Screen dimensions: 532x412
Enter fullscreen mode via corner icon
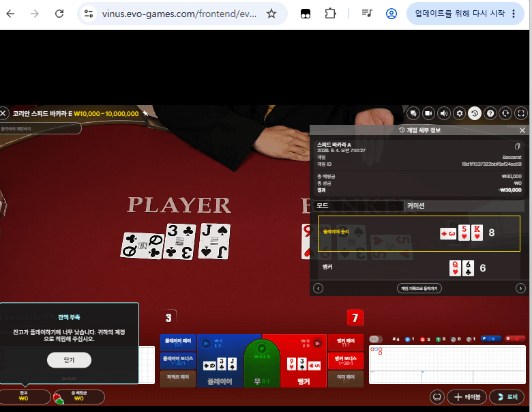click(x=521, y=113)
